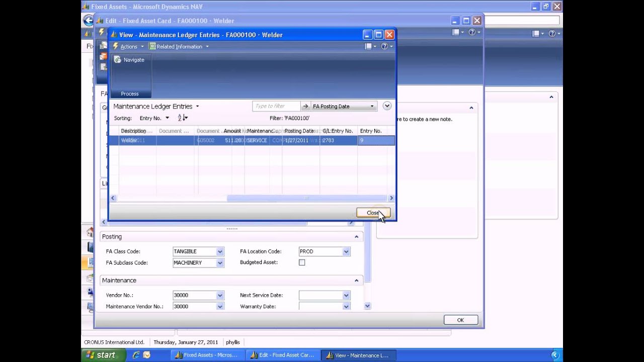Click the FA Location Code PROD field
Image resolution: width=644 pixels, height=362 pixels.
pos(320,251)
